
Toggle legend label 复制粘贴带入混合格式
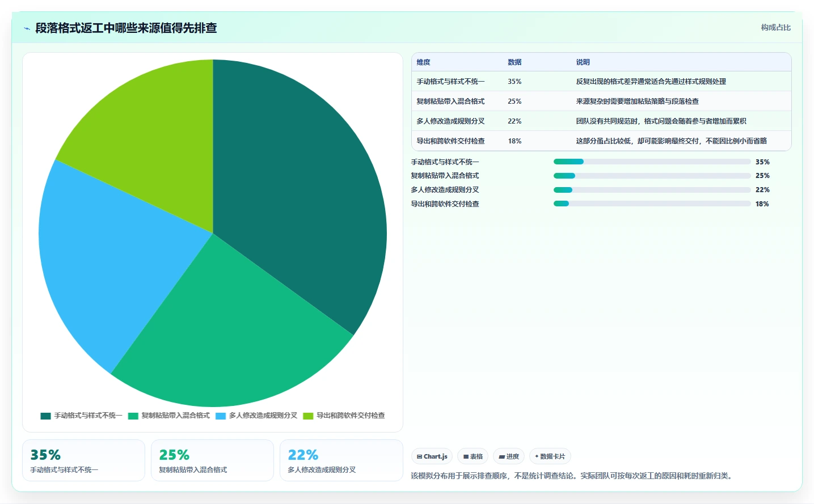[x=175, y=416]
